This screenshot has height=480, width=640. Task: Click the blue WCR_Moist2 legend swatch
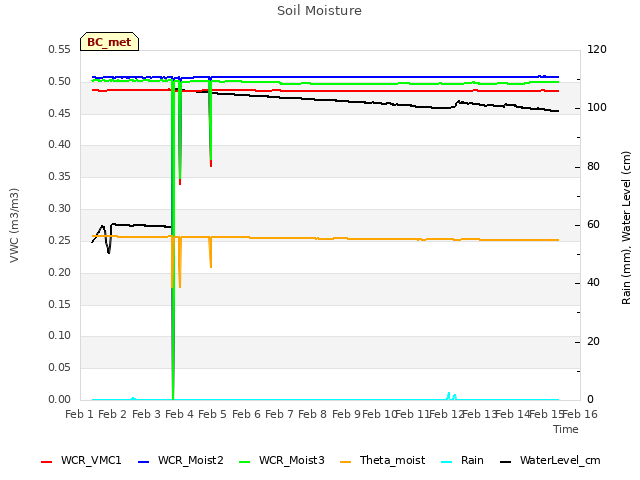click(x=144, y=462)
